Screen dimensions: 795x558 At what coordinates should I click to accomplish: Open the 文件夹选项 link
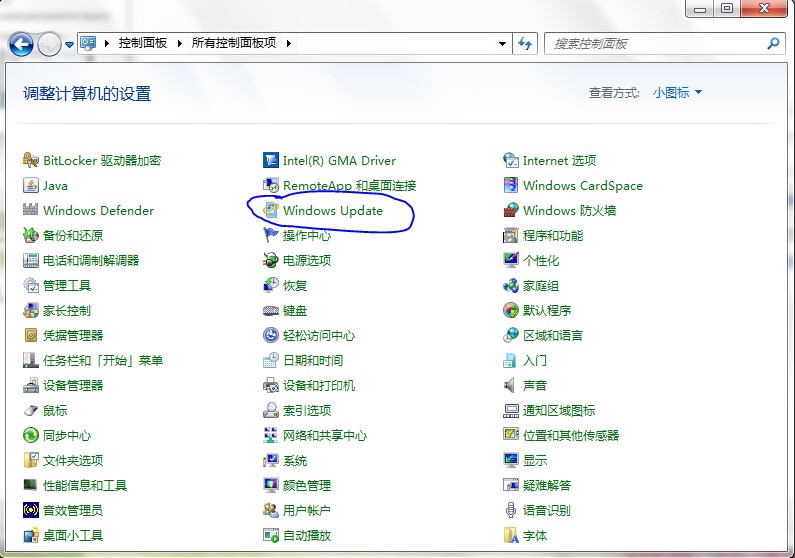pyautogui.click(x=73, y=461)
